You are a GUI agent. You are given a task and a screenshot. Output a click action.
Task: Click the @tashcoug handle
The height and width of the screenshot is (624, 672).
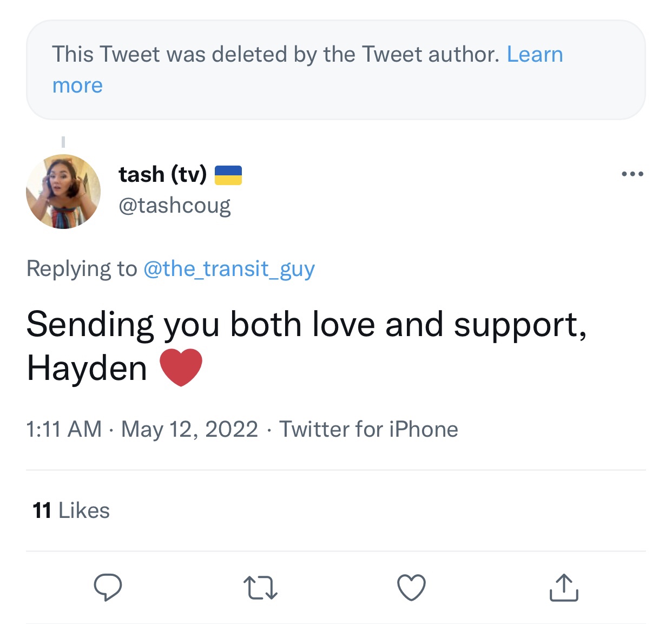pyautogui.click(x=174, y=205)
